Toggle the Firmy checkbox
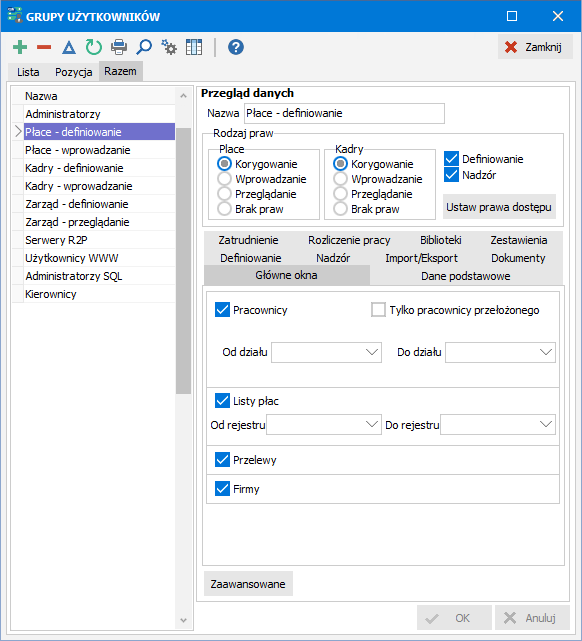Image resolution: width=582 pixels, height=641 pixels. point(222,489)
